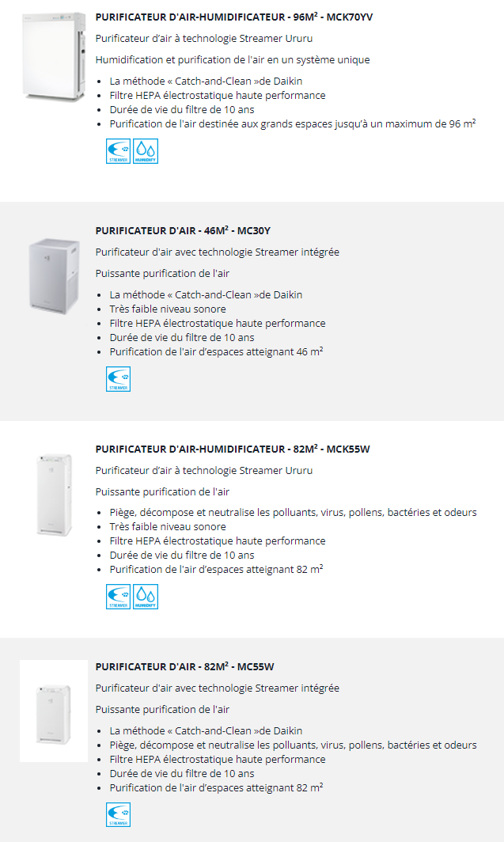This screenshot has width=504, height=842.
Task: Open the 82M² MC55W purifier title
Action: (x=184, y=666)
